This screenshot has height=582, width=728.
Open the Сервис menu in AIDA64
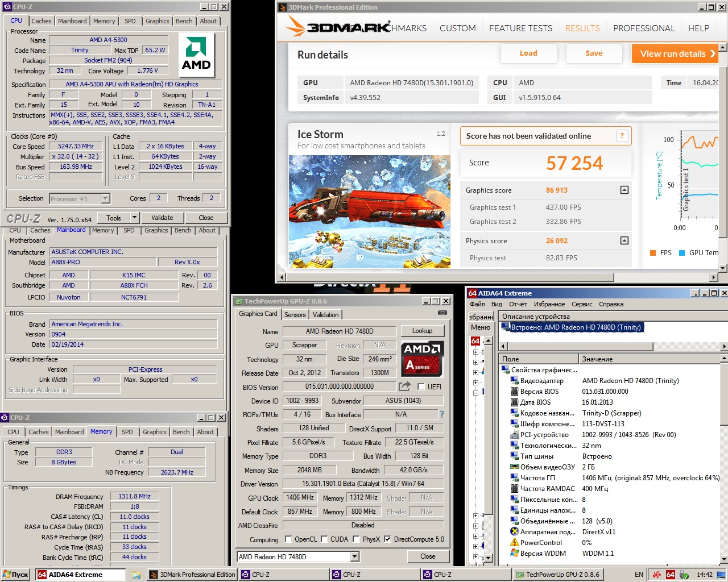tap(582, 304)
